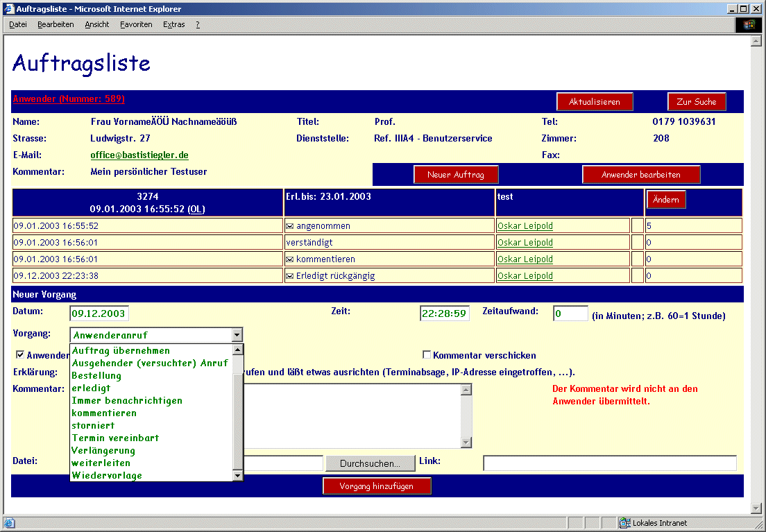Click the Zeit input field
The height and width of the screenshot is (532, 766).
point(445,314)
